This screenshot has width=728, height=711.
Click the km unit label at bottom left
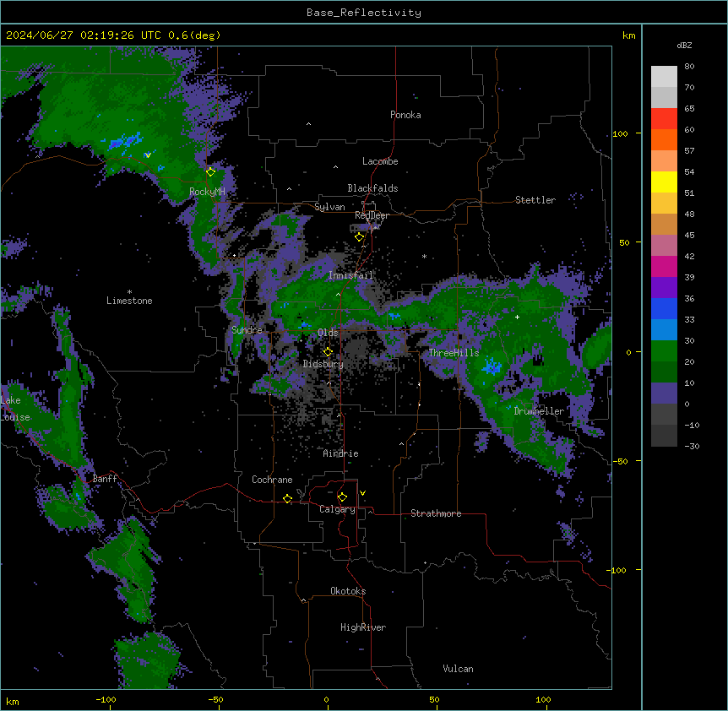(x=13, y=701)
